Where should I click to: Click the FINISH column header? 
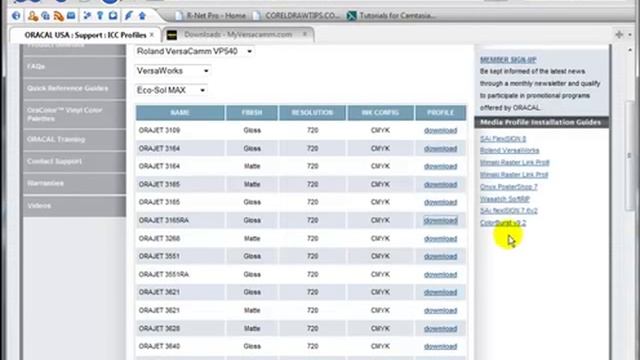coord(252,113)
